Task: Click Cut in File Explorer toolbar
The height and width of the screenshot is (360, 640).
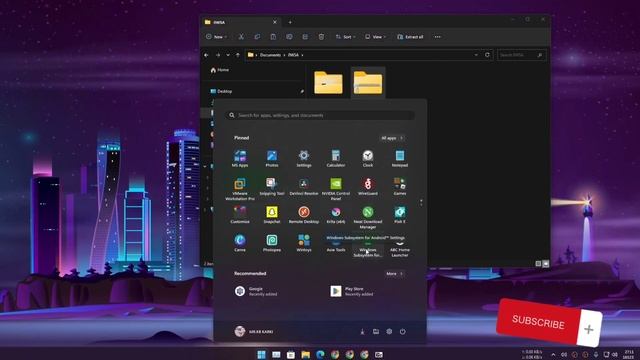Action: [x=241, y=37]
